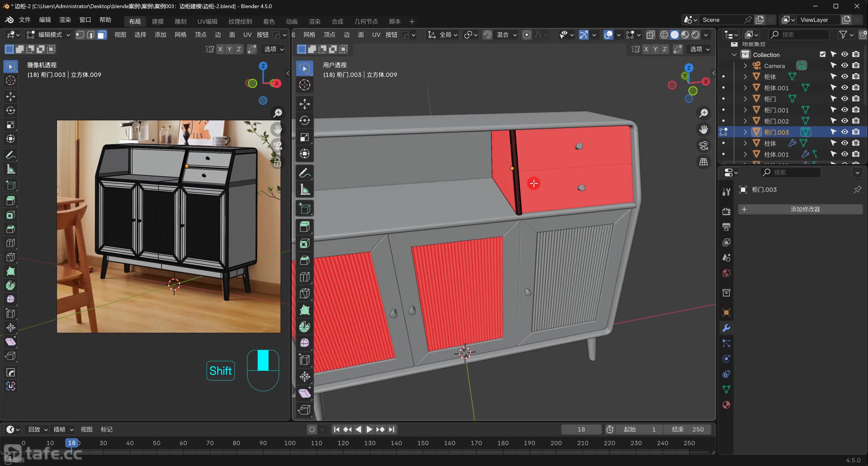Click the Annotate tool in left toolbar
Screen dimensions: 868x466
click(x=11, y=155)
